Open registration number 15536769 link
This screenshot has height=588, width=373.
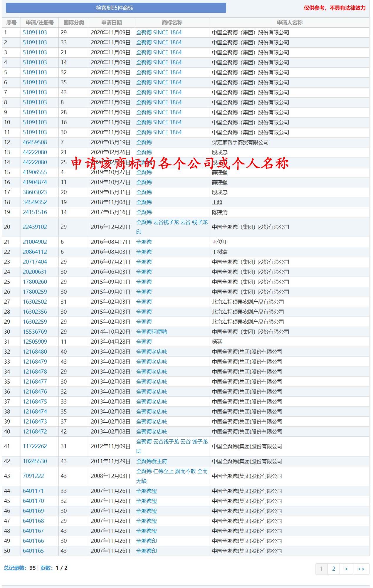35,332
